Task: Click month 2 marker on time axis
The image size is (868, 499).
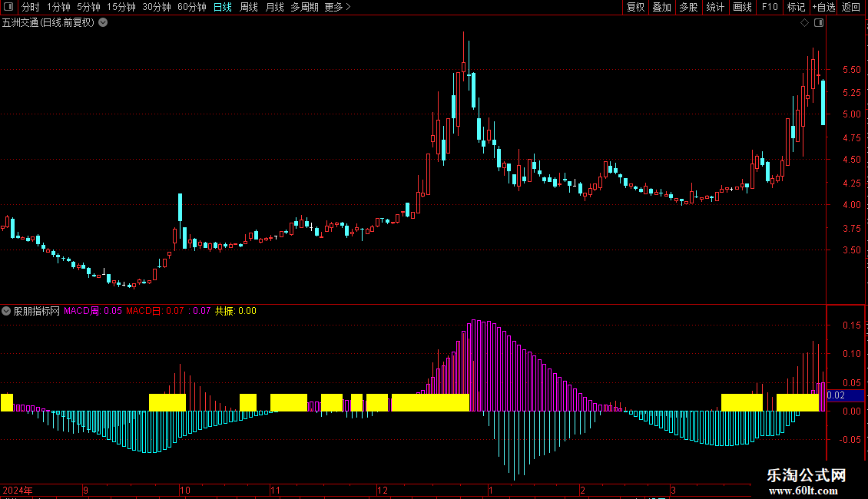Action: tap(582, 490)
